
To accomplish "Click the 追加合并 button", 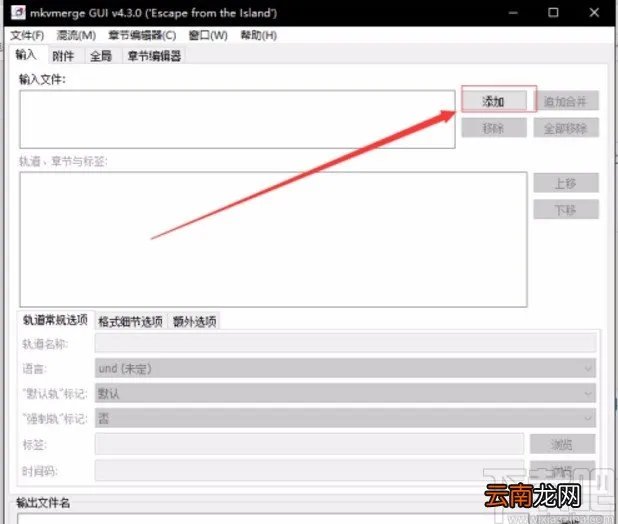I will (x=566, y=101).
